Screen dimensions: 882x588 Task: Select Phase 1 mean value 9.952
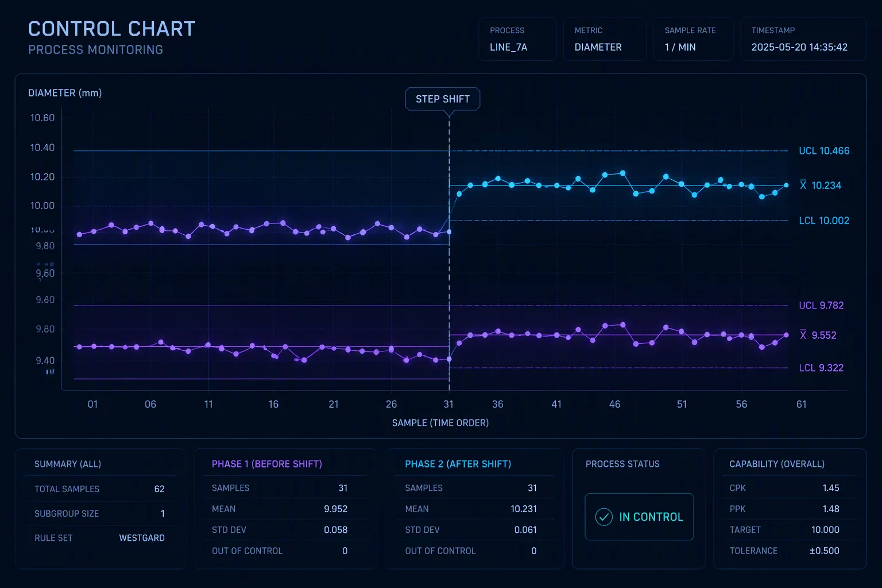pos(336,509)
